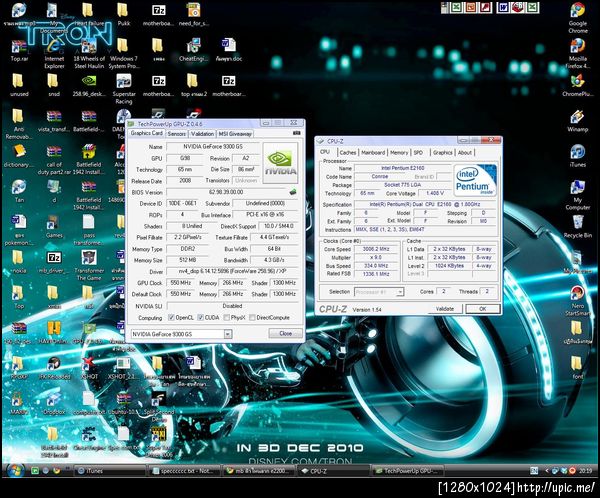Switch to the specccccc.txt Notepad taskbar button
This screenshot has width=600, height=498.
[184, 471]
